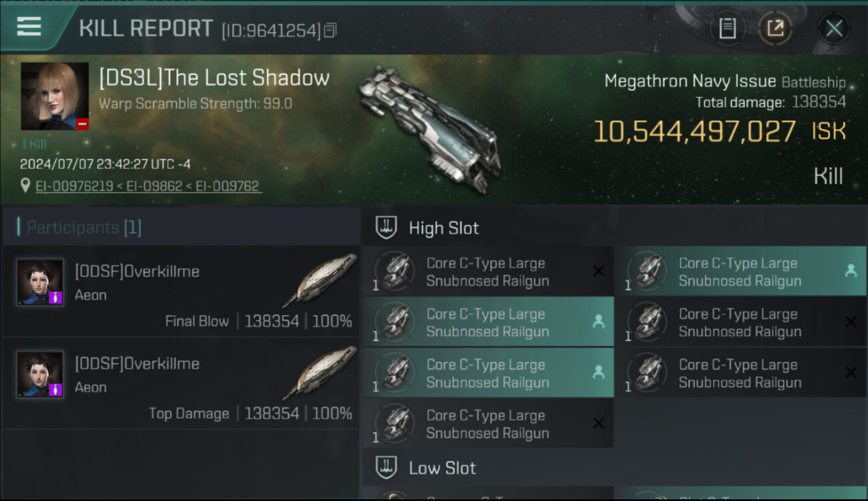868x501 pixels.
Task: Open the hamburger menu icon
Action: pyautogui.click(x=29, y=27)
